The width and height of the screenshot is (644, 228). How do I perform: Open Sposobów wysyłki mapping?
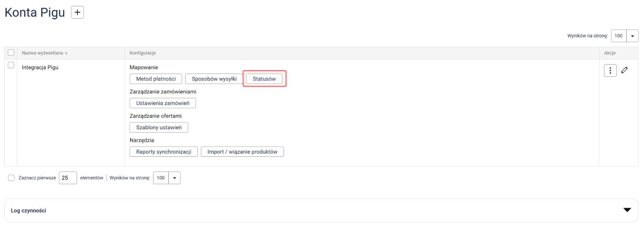(x=214, y=79)
